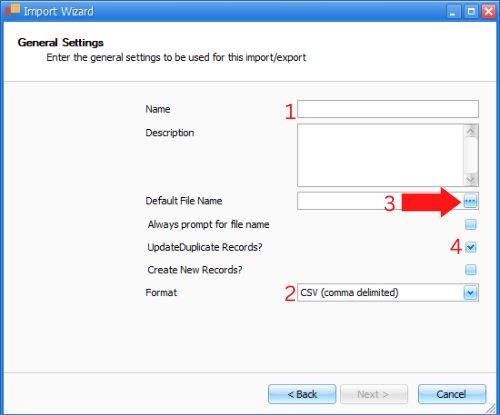Click the Import Wizard app icon in title bar

[13, 10]
